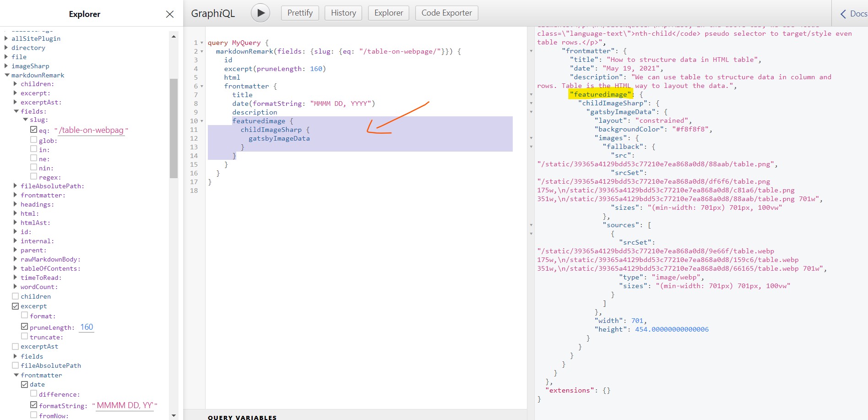This screenshot has height=420, width=868.
Task: Enable the truncate argument checkbox
Action: coord(24,336)
